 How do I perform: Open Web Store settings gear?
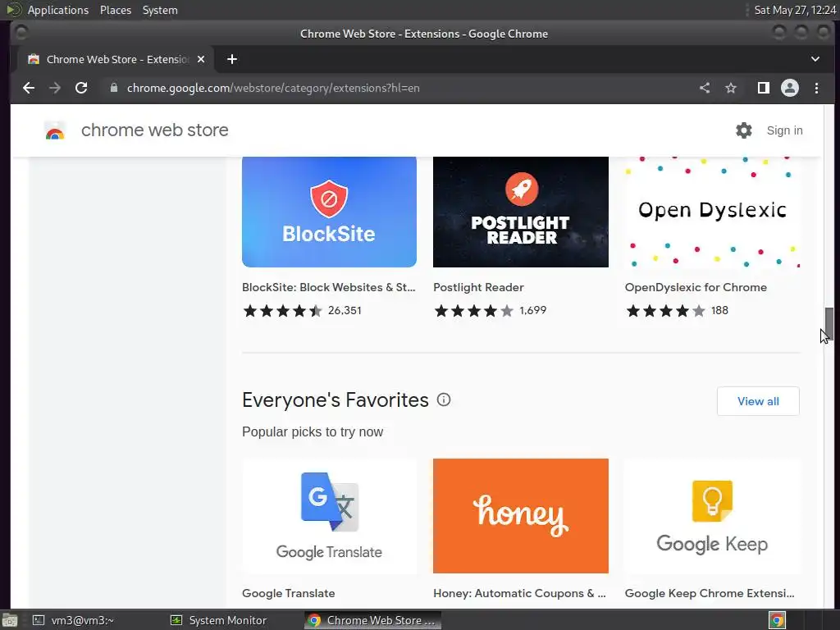coord(743,130)
